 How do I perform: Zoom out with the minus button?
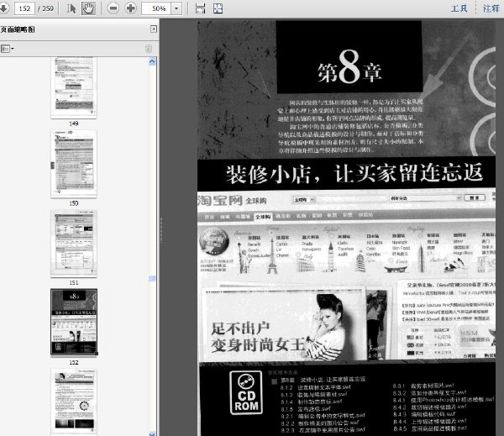point(113,8)
